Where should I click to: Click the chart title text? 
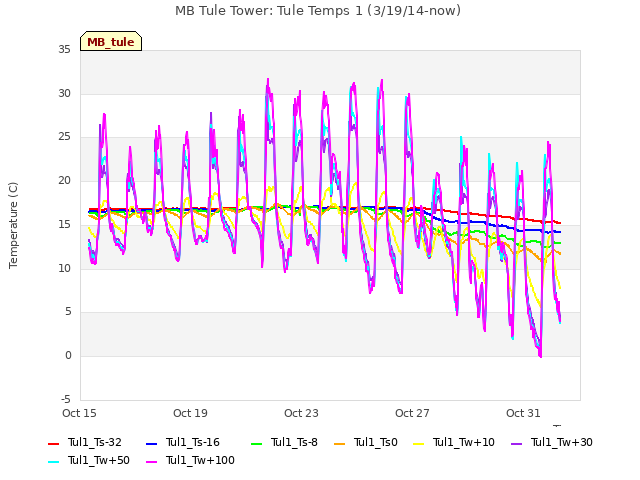[x=318, y=11]
